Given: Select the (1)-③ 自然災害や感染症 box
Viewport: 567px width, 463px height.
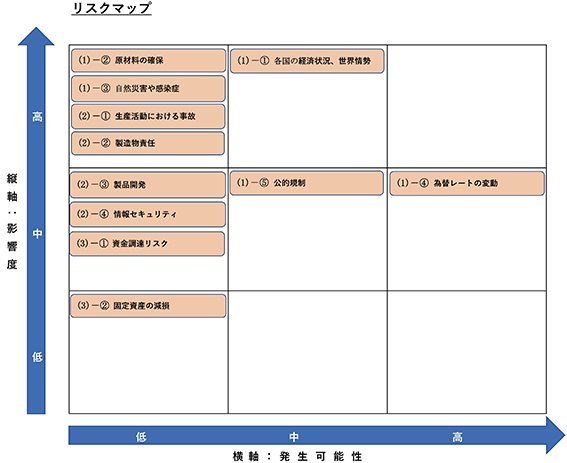Looking at the screenshot, I should pos(148,89).
